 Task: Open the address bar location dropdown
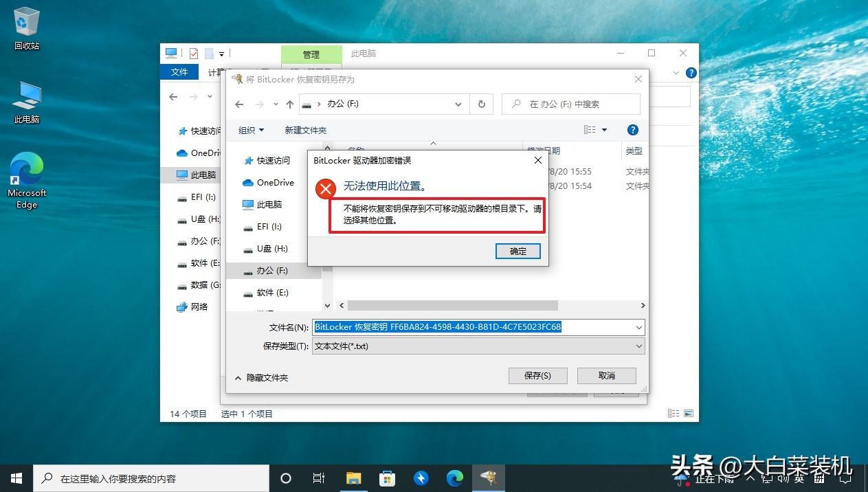click(x=458, y=104)
